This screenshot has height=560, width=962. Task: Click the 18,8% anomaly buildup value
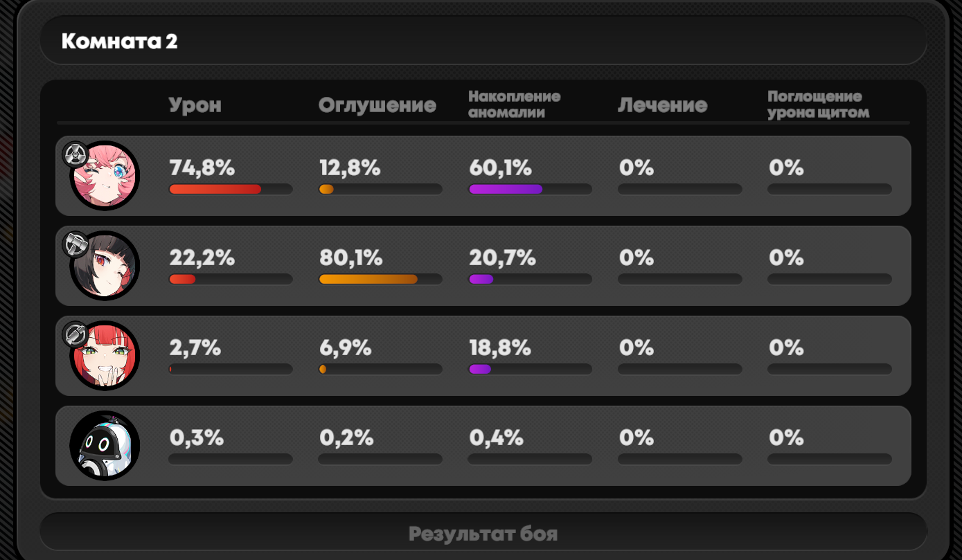[500, 348]
